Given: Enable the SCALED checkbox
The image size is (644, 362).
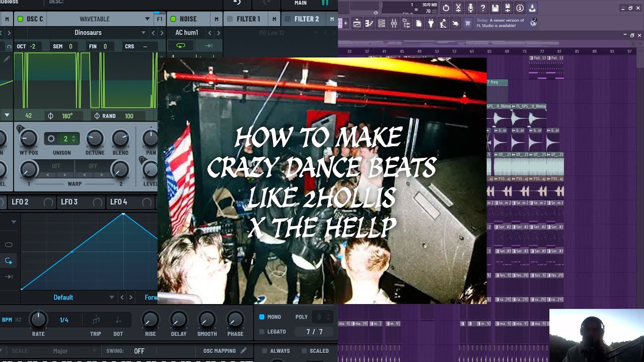Looking at the screenshot, I should (303, 351).
